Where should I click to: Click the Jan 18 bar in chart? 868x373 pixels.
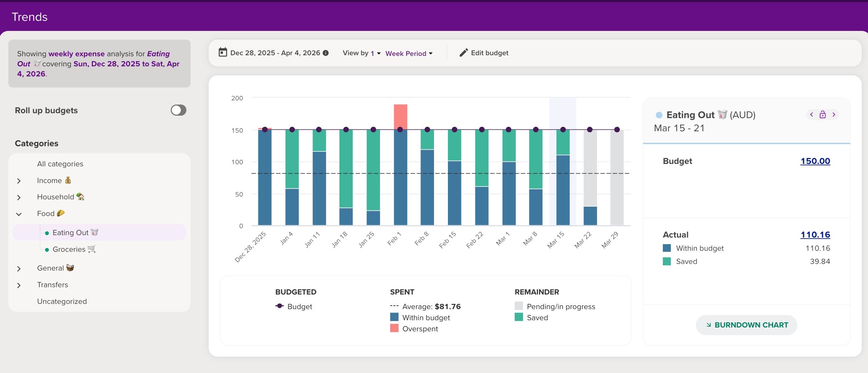(x=346, y=177)
